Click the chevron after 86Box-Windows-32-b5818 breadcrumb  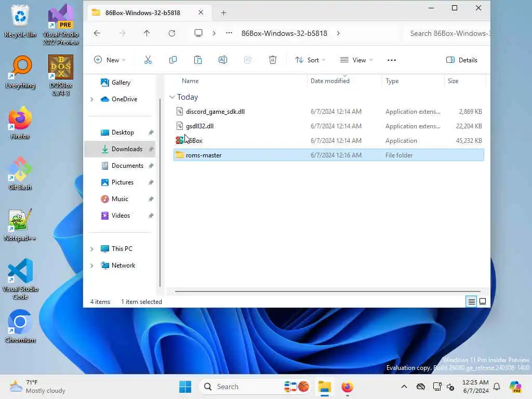pyautogui.click(x=338, y=33)
